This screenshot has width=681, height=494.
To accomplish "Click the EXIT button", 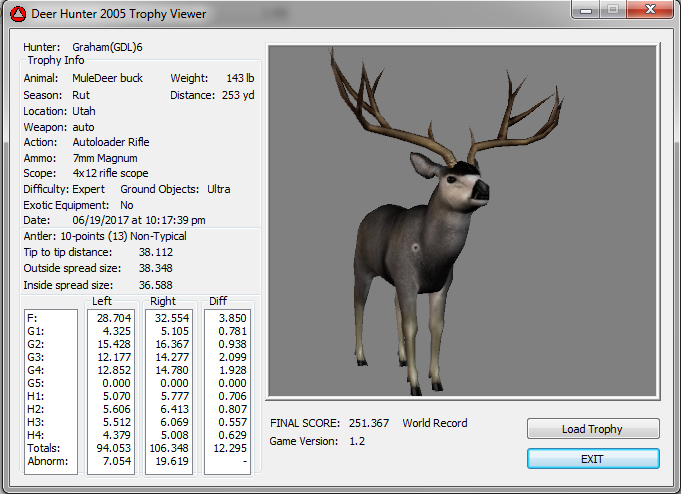I will [x=593, y=458].
